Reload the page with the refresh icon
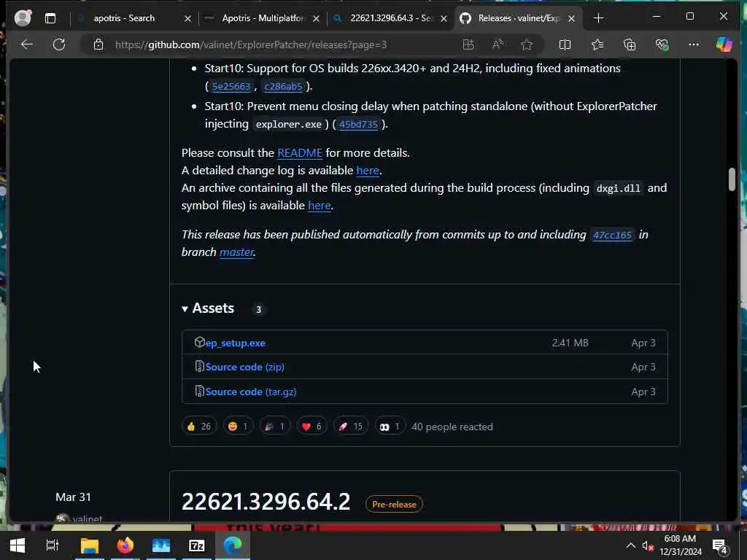The height and width of the screenshot is (560, 747). [x=58, y=44]
